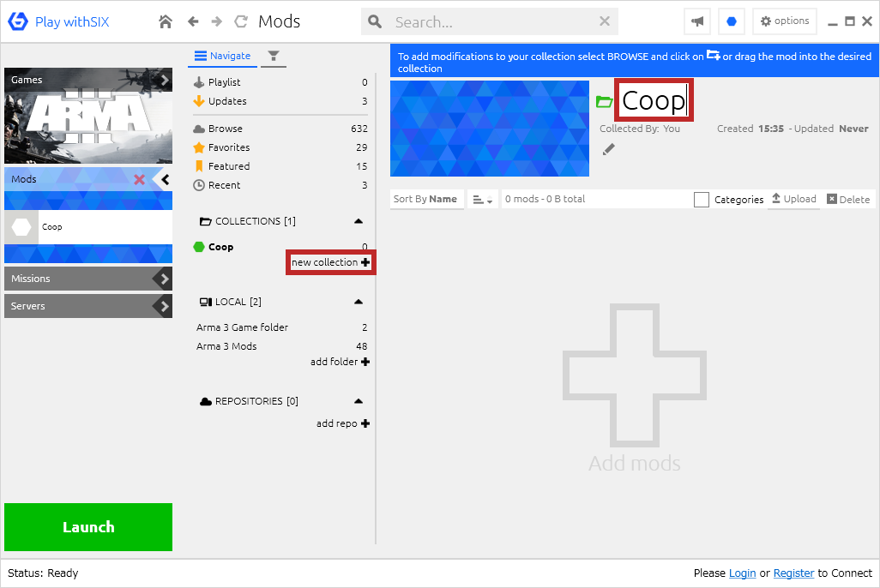The width and height of the screenshot is (880, 588).
Task: Click the green folder icon near Coop title
Action: pyautogui.click(x=604, y=101)
